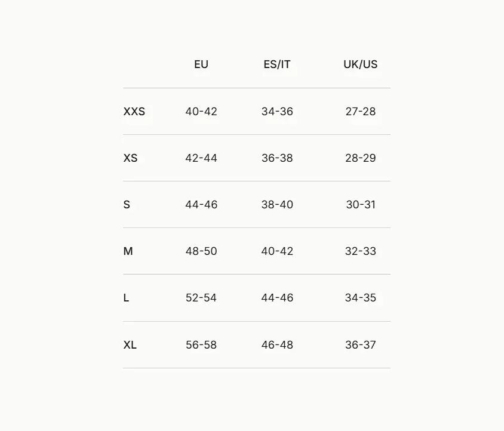Click the ES/IT value 36-38
Screen dimensions: 504x431
pyautogui.click(x=277, y=158)
